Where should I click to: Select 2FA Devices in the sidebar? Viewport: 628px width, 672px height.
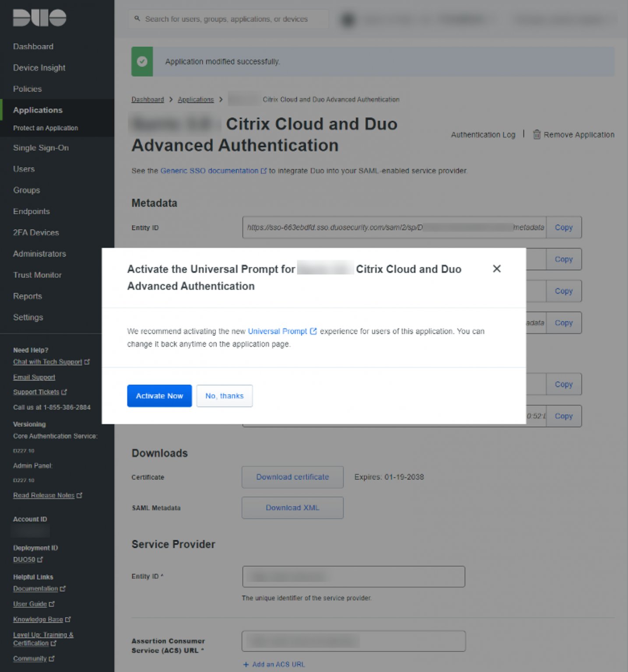pyautogui.click(x=36, y=232)
